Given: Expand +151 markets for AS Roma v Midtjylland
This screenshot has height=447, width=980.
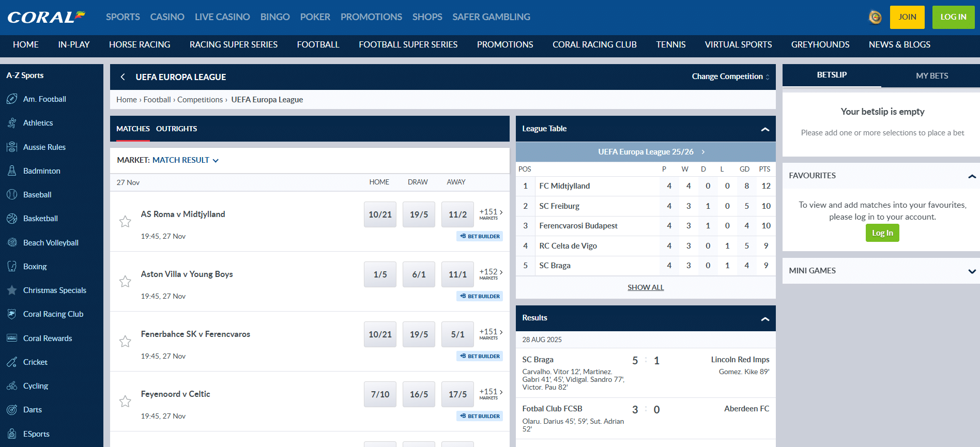Looking at the screenshot, I should [491, 214].
